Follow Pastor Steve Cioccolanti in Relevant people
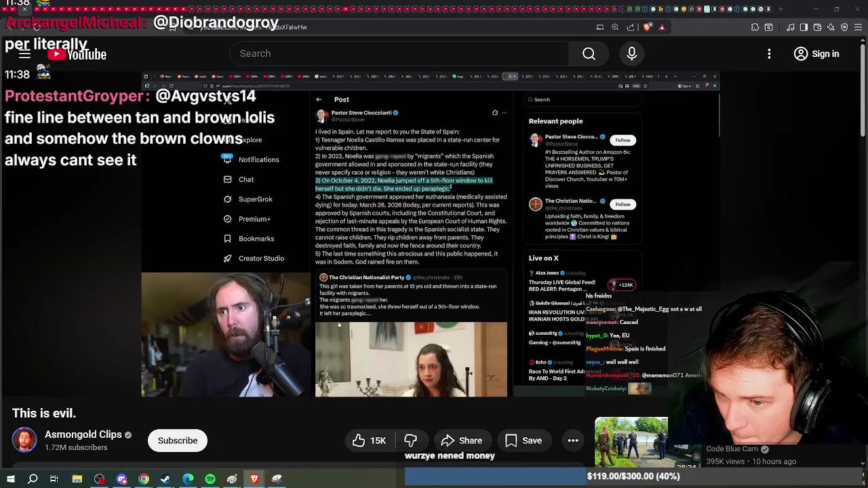Image resolution: width=868 pixels, height=488 pixels. click(x=623, y=140)
